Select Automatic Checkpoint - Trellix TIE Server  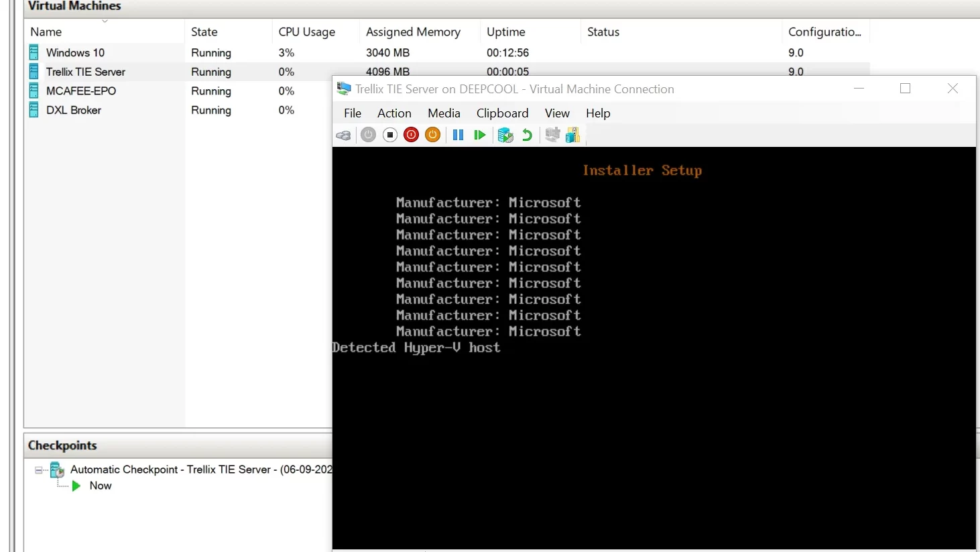[x=201, y=470]
